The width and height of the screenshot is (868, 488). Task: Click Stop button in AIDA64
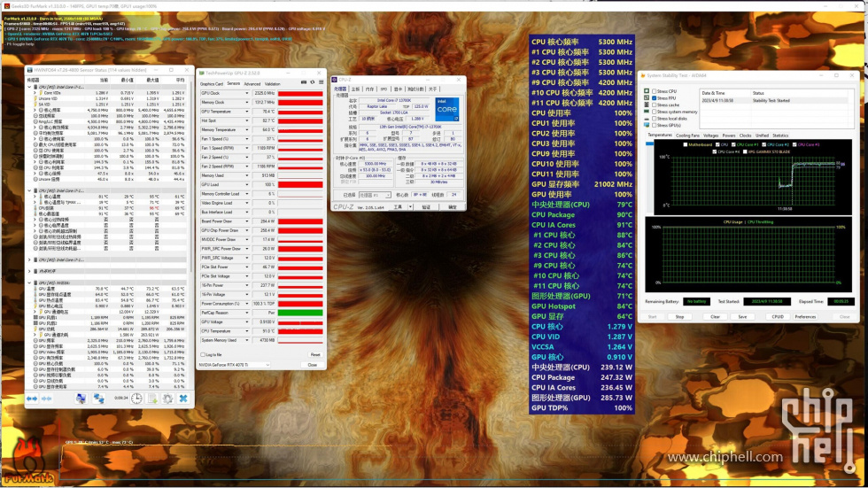tap(680, 317)
